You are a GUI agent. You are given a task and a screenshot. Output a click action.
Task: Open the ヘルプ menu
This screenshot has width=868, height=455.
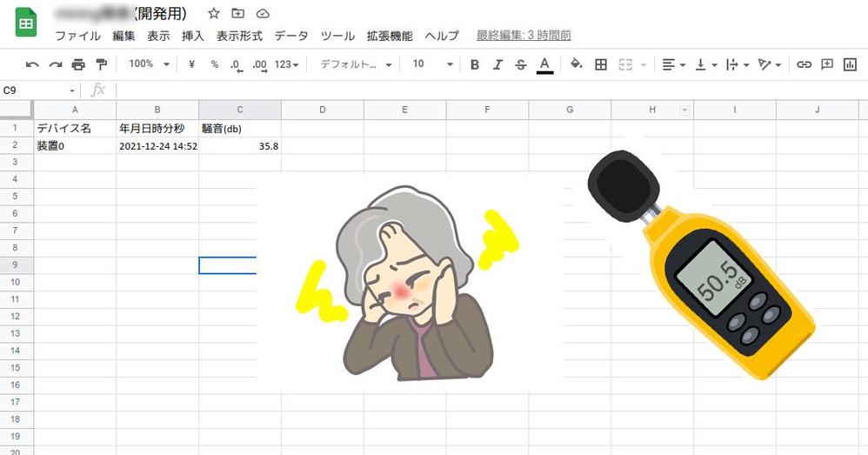442,36
